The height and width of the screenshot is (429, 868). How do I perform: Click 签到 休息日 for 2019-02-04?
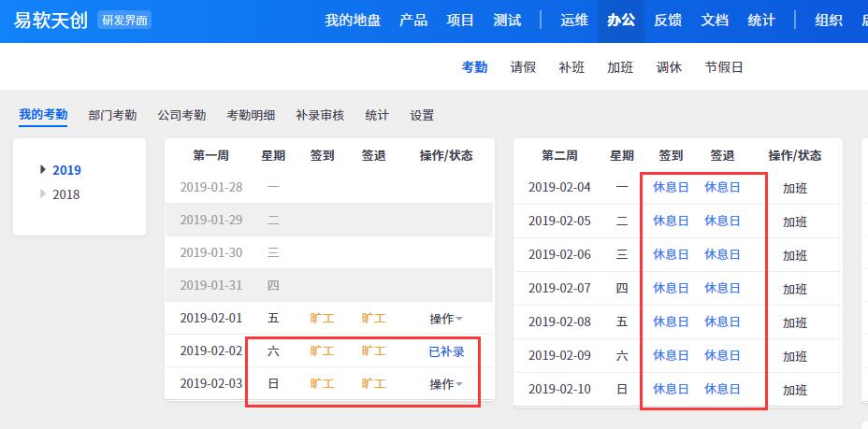pyautogui.click(x=671, y=188)
